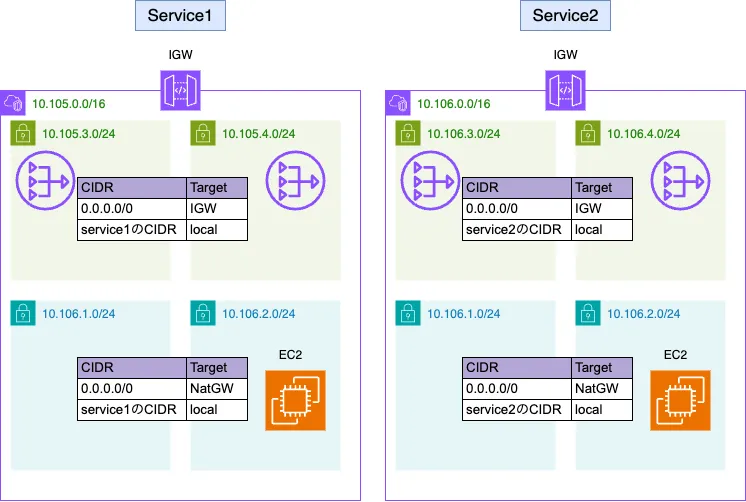
Task: Select the IGW target cell in Service1 public route table
Action: (x=217, y=208)
